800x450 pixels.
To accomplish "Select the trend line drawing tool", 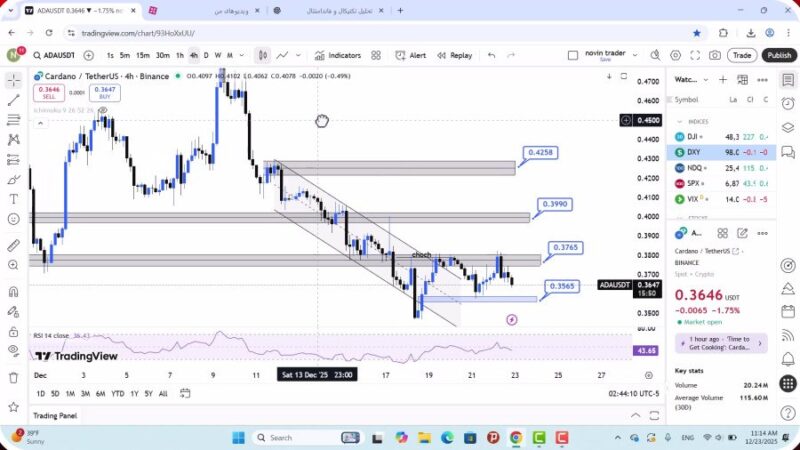I will pos(14,100).
